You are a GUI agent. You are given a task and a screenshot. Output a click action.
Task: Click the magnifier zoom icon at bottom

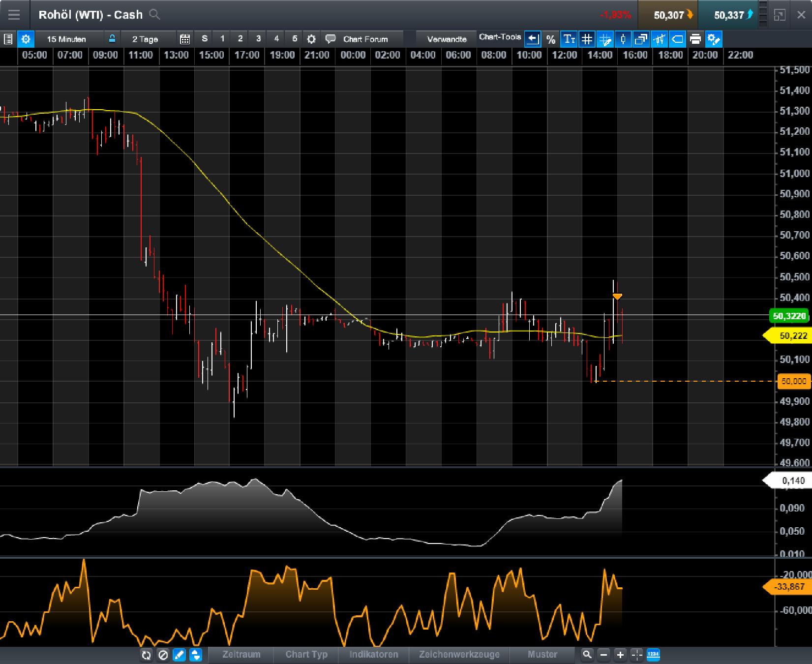tap(587, 655)
